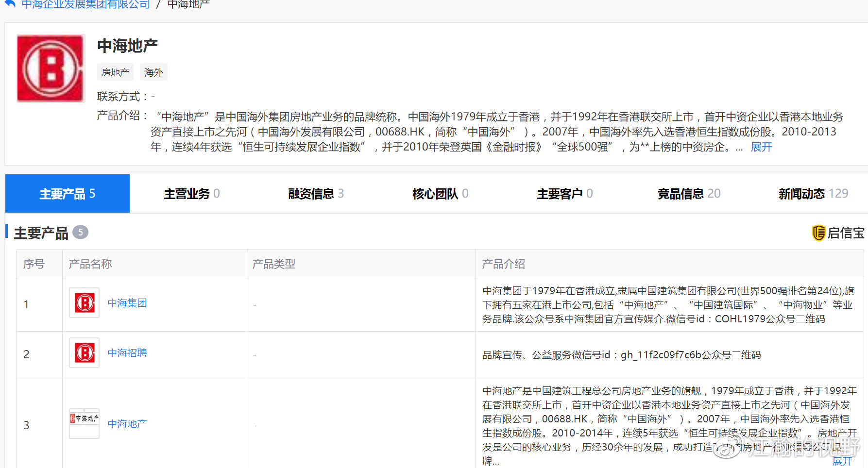Click the 中海集团 product logo icon
868x468 pixels.
coord(85,303)
